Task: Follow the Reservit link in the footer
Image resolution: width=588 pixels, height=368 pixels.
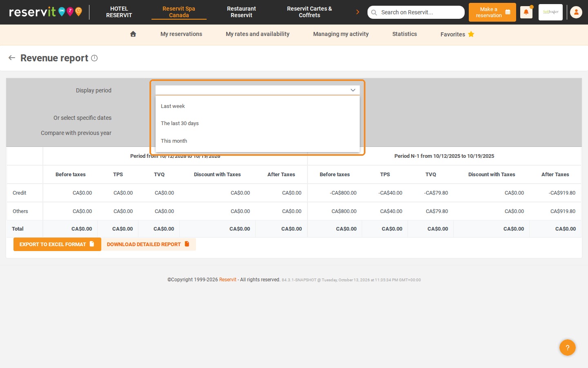Action: point(228,280)
